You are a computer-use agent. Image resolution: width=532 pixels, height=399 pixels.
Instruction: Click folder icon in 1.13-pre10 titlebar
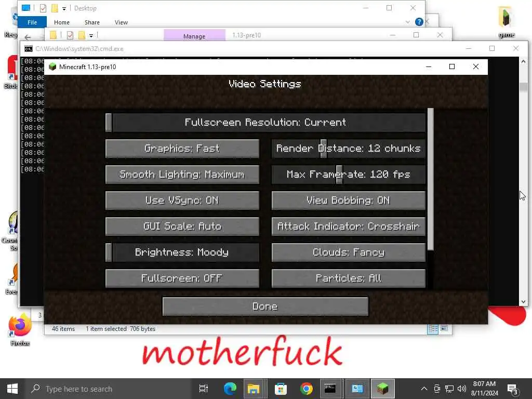pos(54,35)
